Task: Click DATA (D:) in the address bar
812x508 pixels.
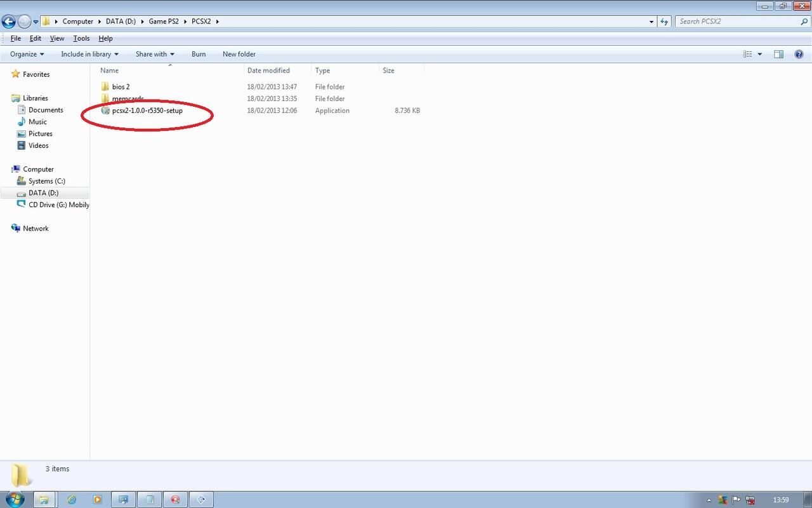Action: [x=121, y=22]
